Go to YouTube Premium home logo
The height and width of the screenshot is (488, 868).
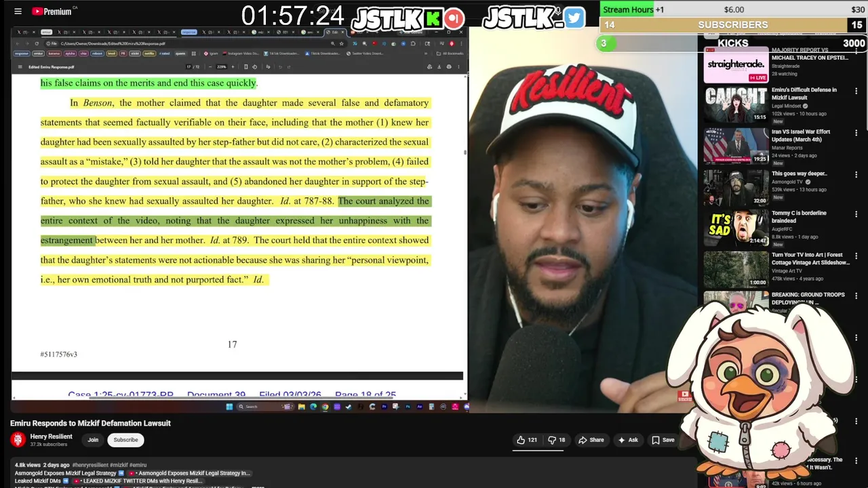pos(51,11)
